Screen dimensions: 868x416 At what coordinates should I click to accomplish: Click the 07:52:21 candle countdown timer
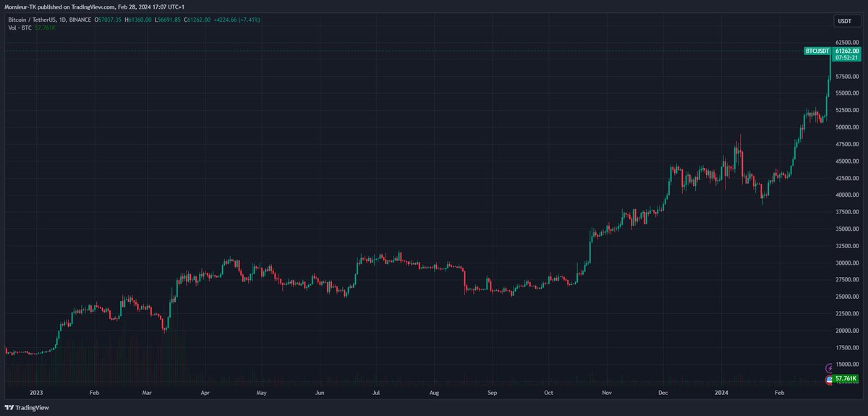pyautogui.click(x=846, y=58)
